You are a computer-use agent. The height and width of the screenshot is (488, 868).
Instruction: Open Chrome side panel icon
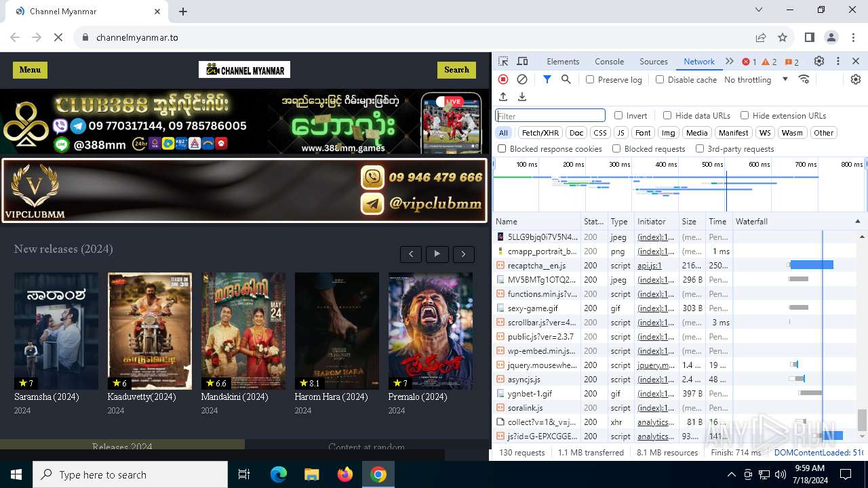coord(810,37)
